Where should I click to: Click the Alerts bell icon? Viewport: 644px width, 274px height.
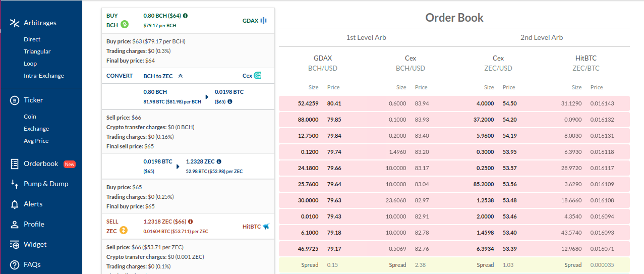click(x=14, y=204)
